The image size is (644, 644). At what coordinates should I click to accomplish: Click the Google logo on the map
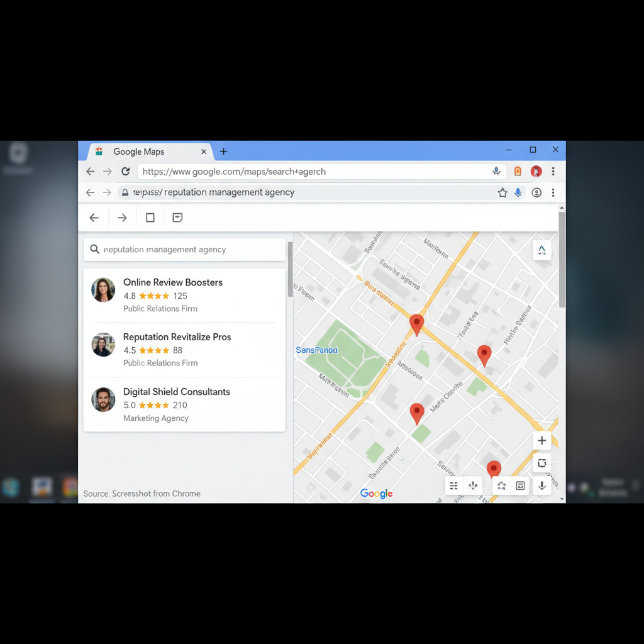(x=376, y=493)
